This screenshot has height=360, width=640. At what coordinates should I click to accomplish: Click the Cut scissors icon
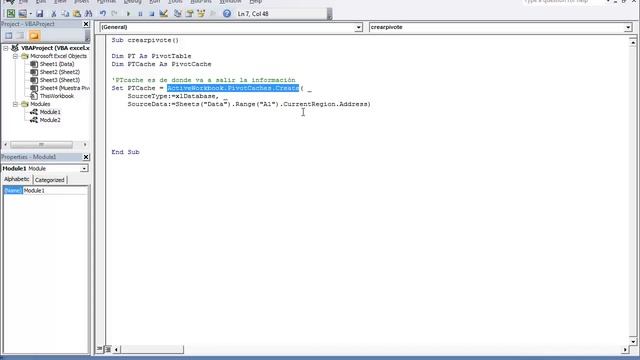53,13
